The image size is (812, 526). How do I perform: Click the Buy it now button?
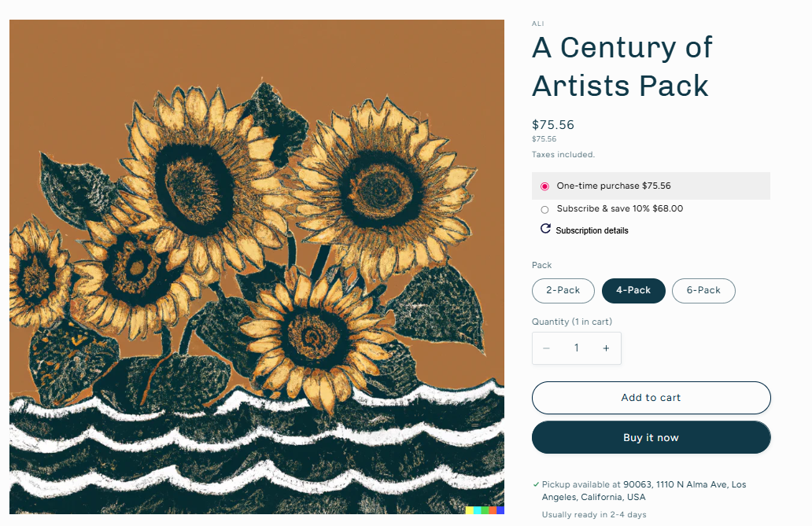[651, 437]
